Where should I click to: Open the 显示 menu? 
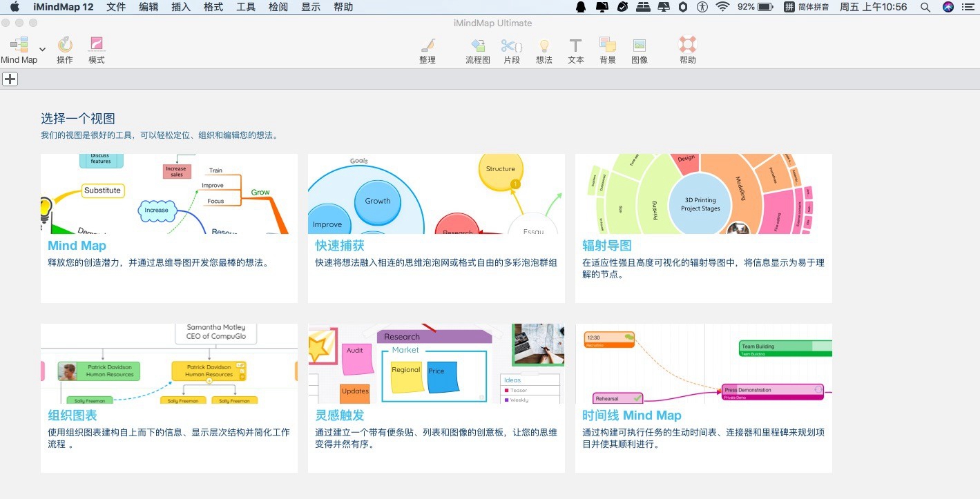pyautogui.click(x=311, y=7)
